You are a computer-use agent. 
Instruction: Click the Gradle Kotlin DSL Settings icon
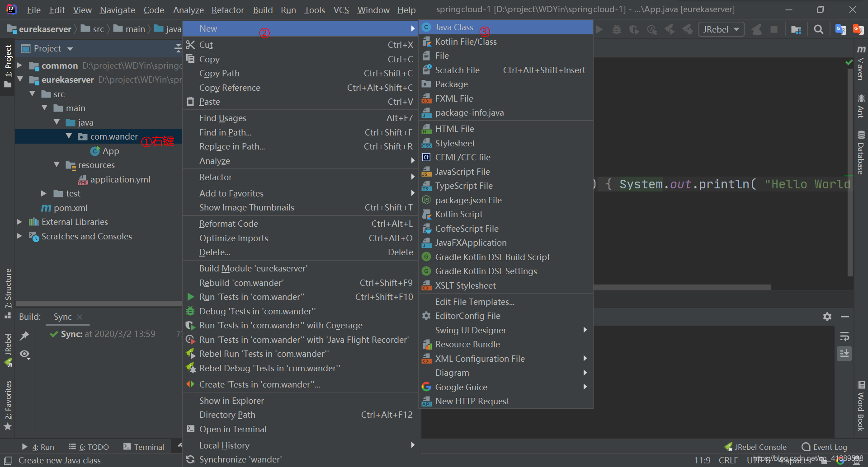426,271
